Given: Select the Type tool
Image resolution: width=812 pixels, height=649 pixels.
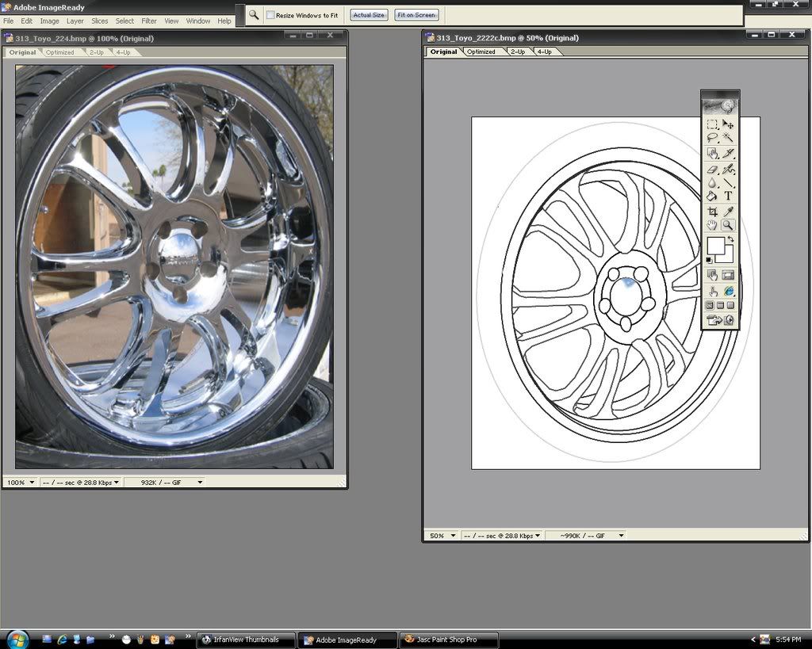Looking at the screenshot, I should point(728,196).
